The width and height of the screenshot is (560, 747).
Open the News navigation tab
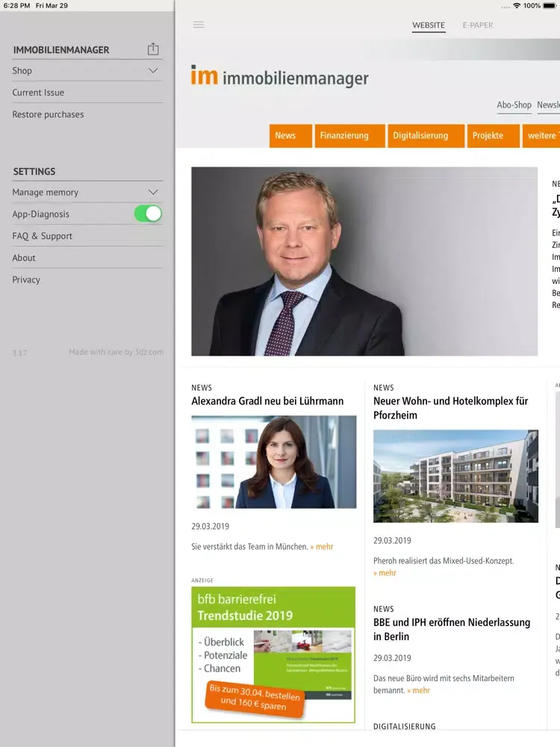290,136
